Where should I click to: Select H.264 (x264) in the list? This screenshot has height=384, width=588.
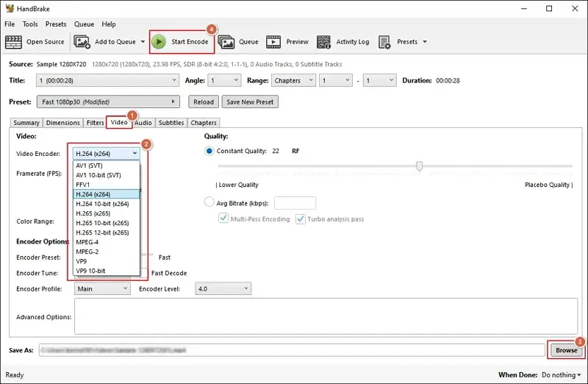(107, 194)
